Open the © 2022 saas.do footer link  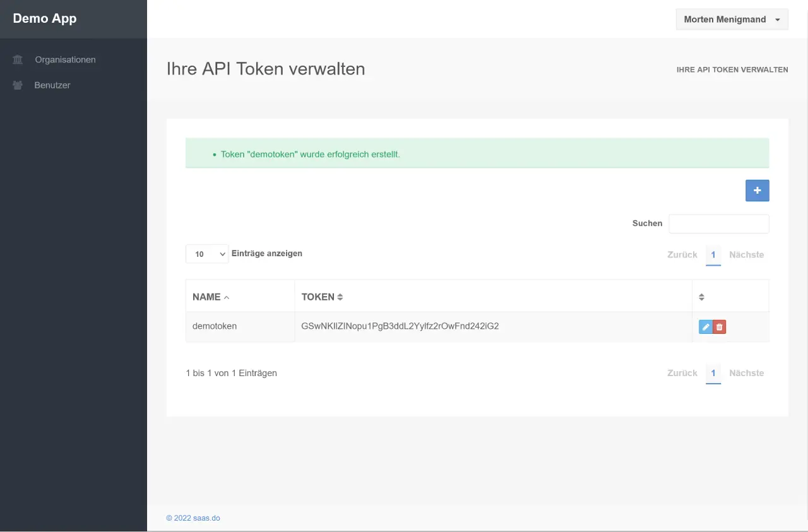coord(193,518)
